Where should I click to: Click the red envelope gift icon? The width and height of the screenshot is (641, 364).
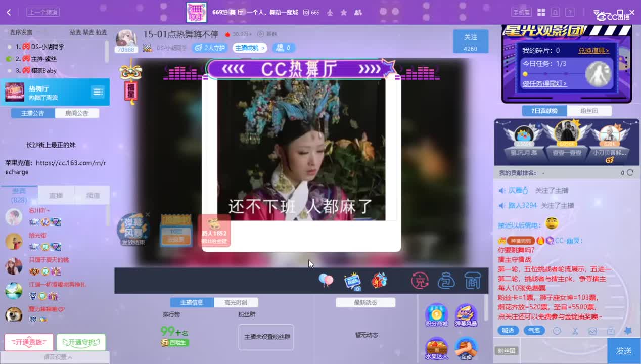[379, 281]
